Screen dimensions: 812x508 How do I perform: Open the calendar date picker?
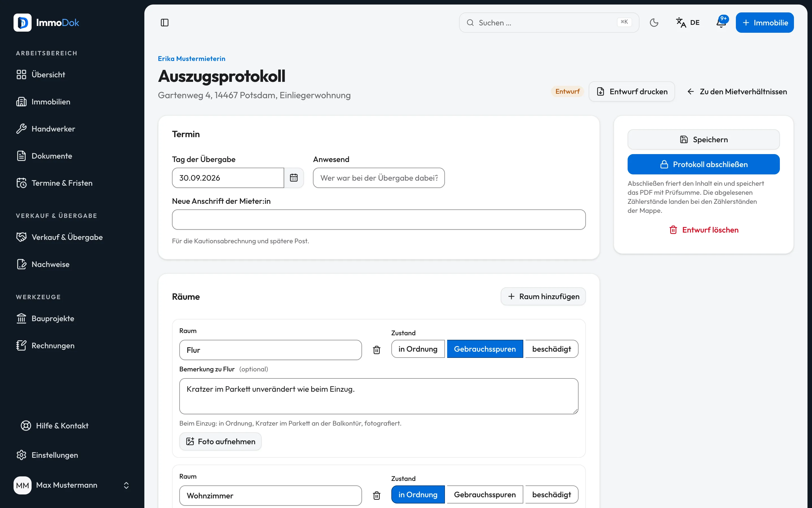click(294, 178)
